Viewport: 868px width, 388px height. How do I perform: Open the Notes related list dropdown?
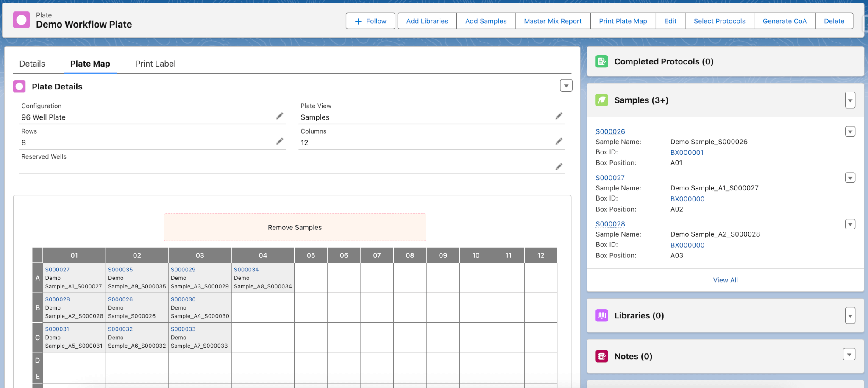point(849,355)
